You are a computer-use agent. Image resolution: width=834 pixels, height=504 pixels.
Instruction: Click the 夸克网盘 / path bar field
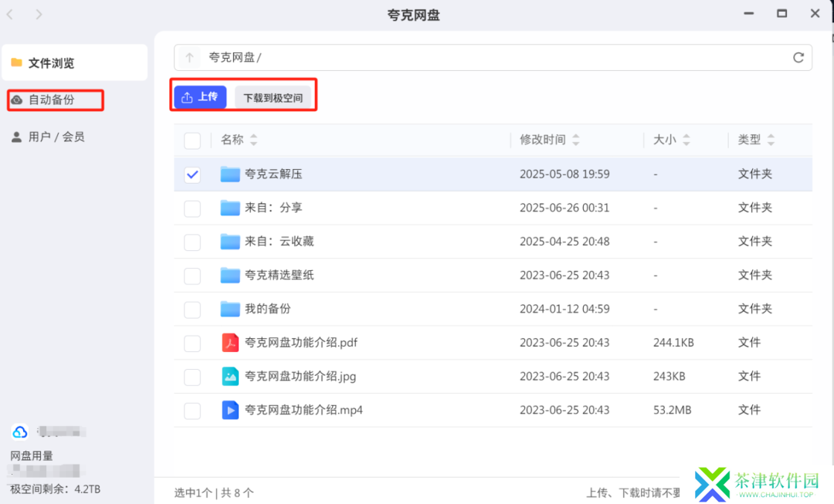click(x=493, y=57)
